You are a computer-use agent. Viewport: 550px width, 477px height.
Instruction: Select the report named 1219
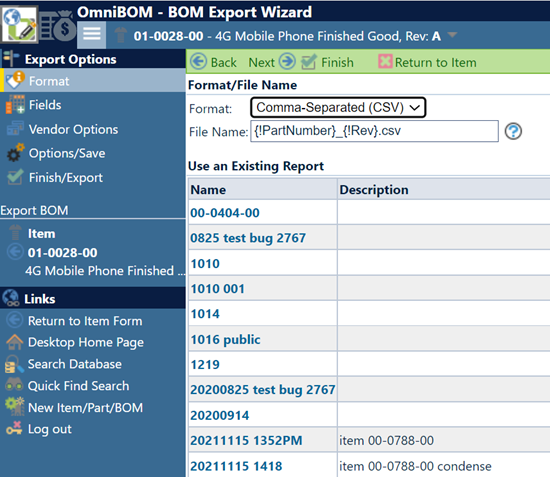(205, 365)
